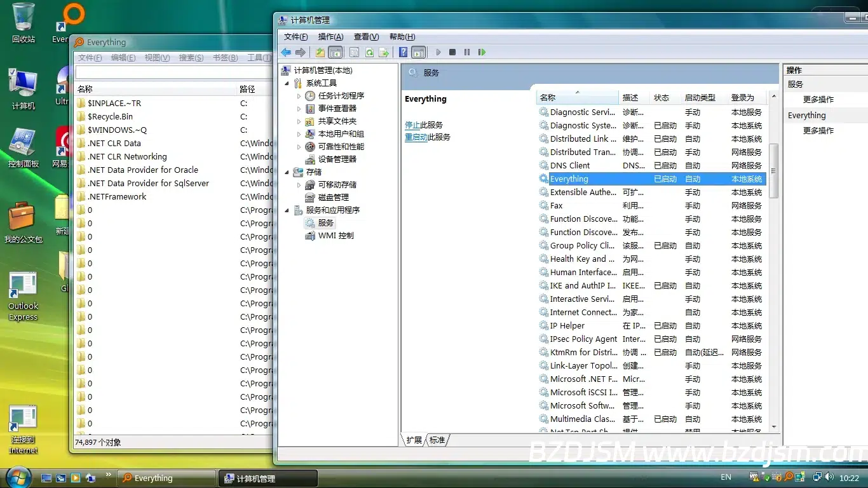The width and height of the screenshot is (868, 488).
Task: Select the DNS Client service row
Action: point(652,166)
